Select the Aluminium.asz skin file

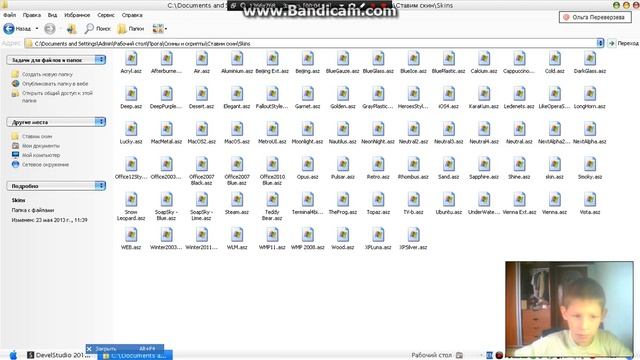click(237, 62)
